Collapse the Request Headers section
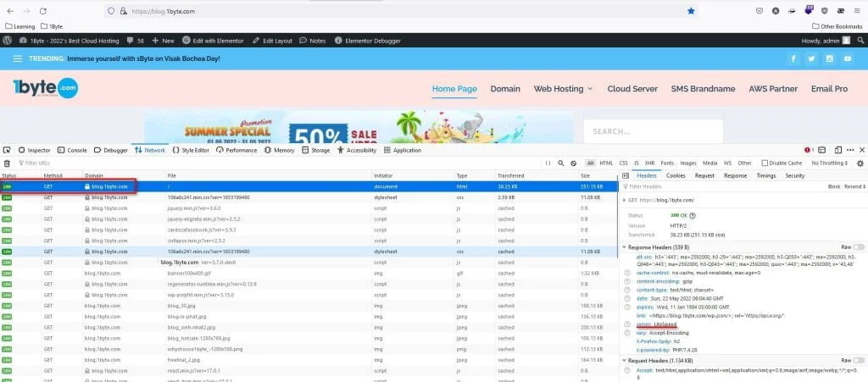 pos(625,361)
